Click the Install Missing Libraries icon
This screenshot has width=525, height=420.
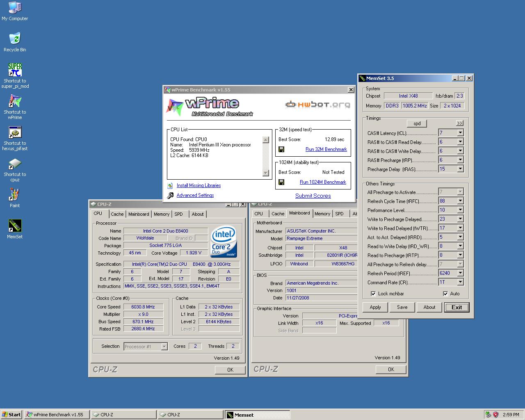click(x=170, y=185)
